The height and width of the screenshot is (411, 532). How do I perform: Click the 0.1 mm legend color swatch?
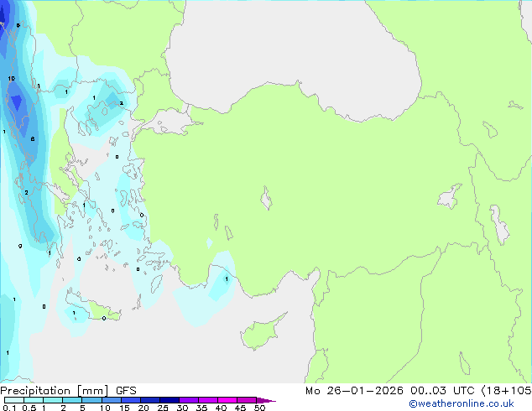click(14, 400)
